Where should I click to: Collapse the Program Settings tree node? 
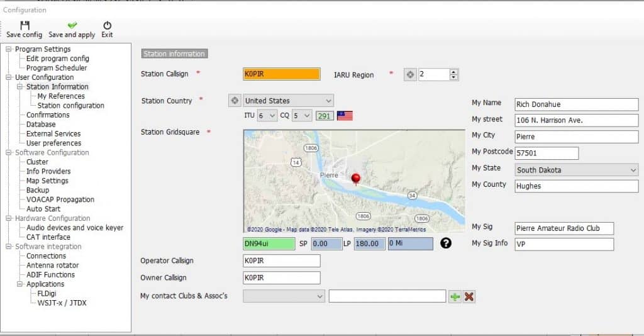coord(9,49)
